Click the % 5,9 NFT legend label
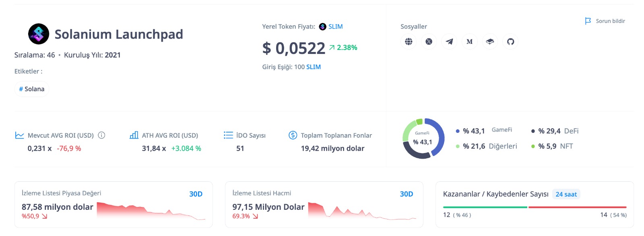Viewport: 644px width, 236px height. tap(556, 146)
